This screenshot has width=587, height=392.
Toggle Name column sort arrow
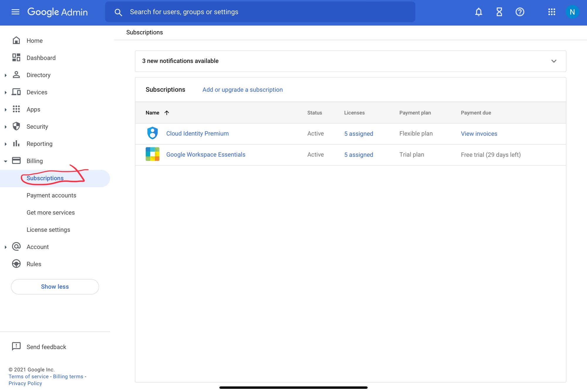pos(167,113)
